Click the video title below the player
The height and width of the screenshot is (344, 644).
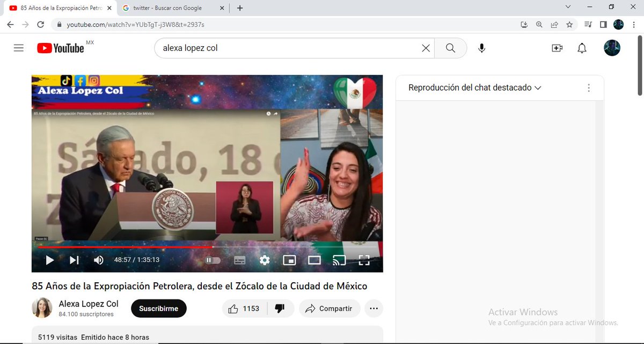pyautogui.click(x=200, y=286)
